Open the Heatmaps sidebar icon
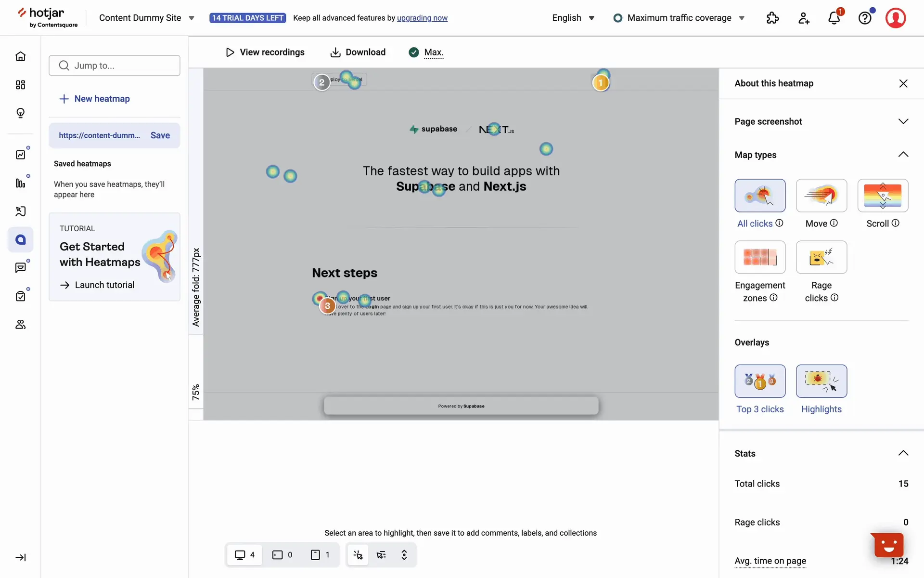Image resolution: width=924 pixels, height=578 pixels. [x=20, y=239]
